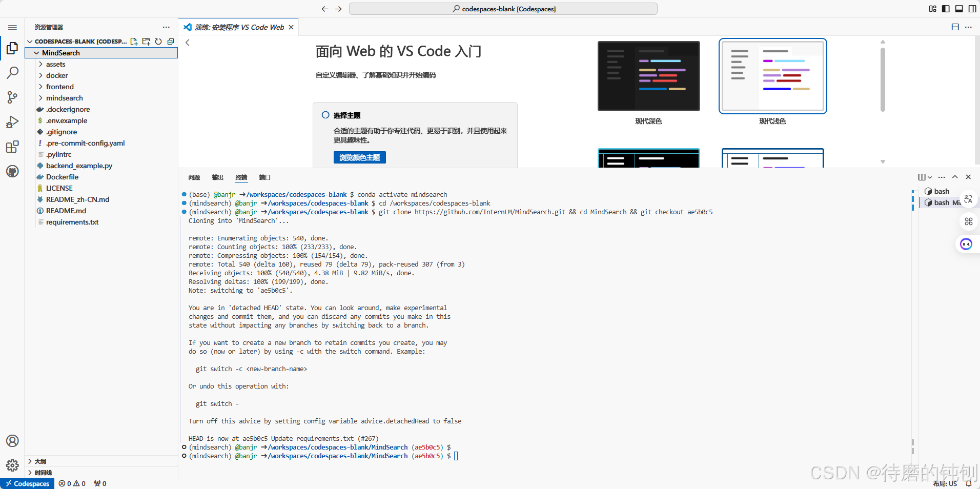
Task: Create a new folder in explorer
Action: [146, 42]
